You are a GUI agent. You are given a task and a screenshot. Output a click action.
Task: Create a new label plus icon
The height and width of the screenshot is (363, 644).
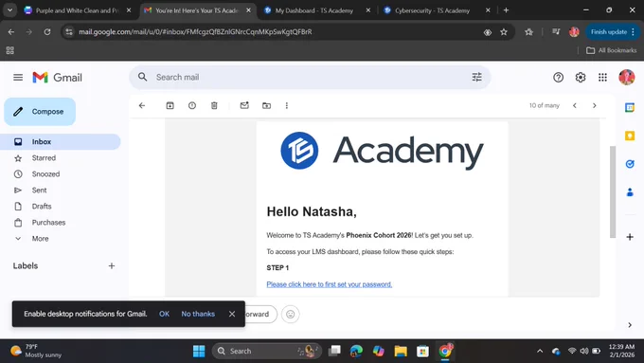pyautogui.click(x=112, y=266)
